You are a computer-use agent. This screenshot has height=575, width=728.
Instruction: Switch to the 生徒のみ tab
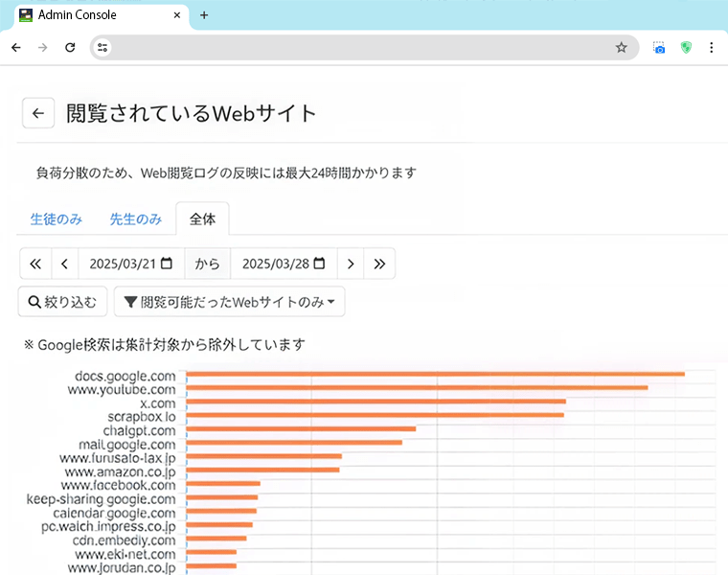pos(57,219)
